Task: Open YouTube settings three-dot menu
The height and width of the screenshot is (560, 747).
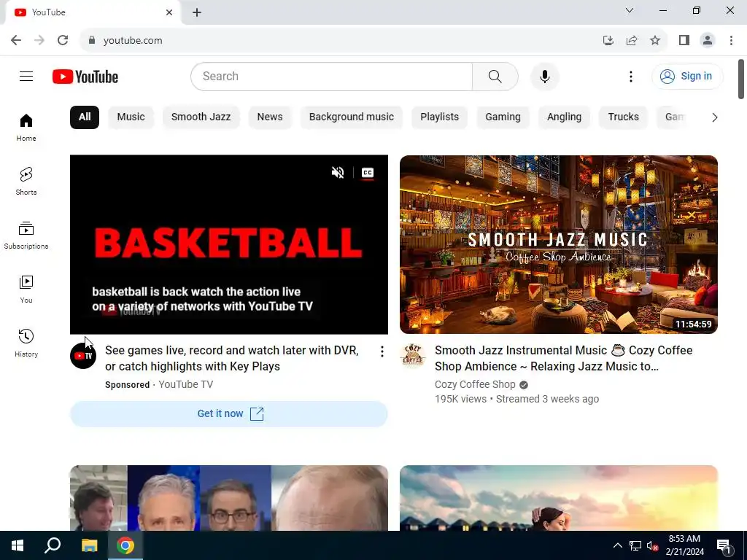Action: 631,76
